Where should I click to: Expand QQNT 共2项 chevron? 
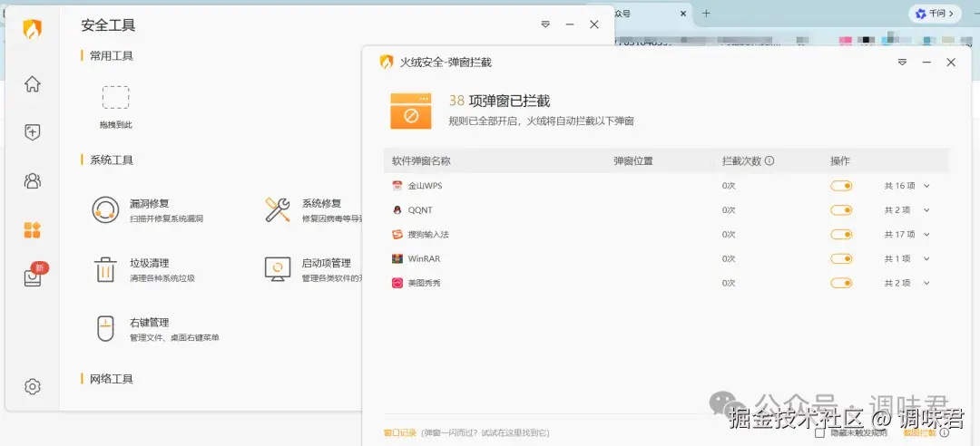[x=926, y=210]
